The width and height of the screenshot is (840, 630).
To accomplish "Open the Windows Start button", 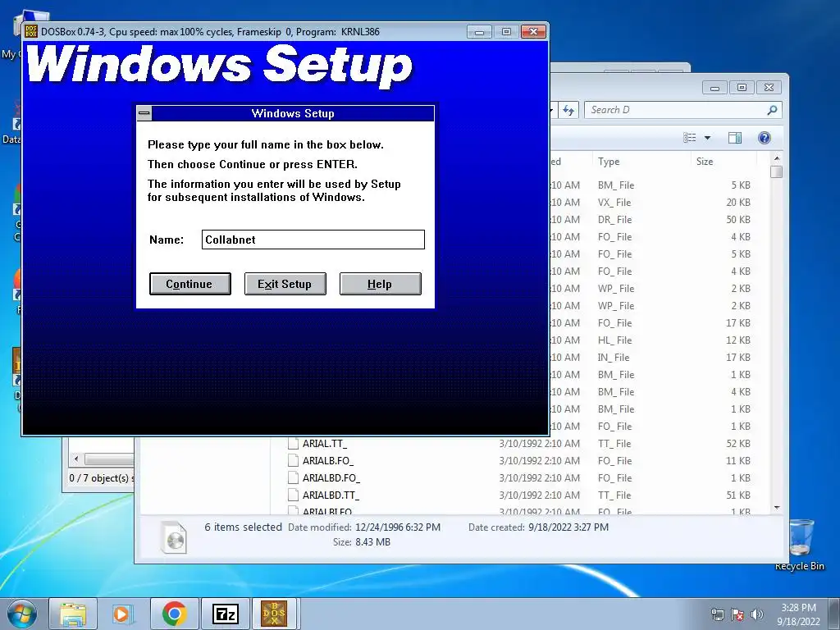I will click(22, 614).
